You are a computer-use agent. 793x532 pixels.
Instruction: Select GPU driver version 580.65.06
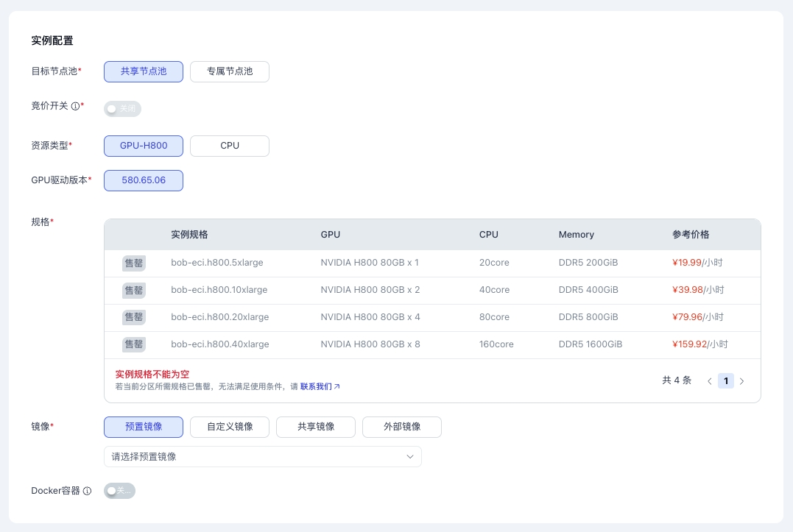[x=144, y=180]
